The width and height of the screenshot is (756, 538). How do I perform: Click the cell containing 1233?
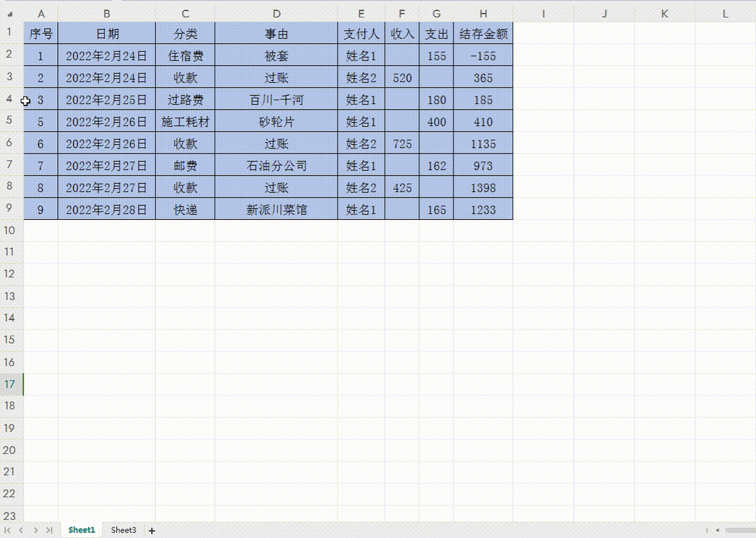483,209
